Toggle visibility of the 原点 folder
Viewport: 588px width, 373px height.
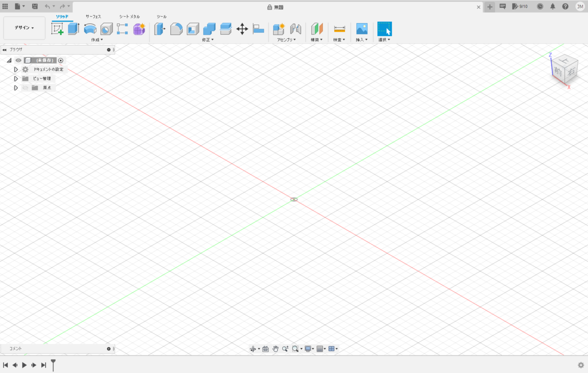pyautogui.click(x=25, y=88)
